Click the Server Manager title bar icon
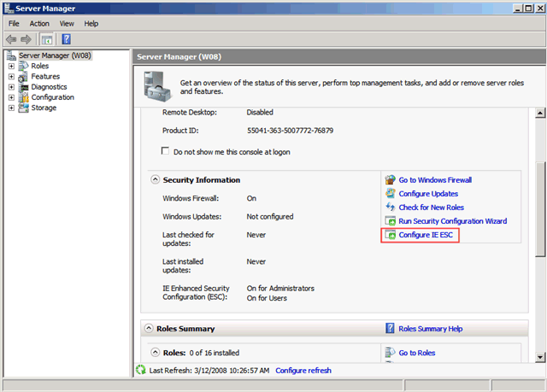 [x=9, y=8]
